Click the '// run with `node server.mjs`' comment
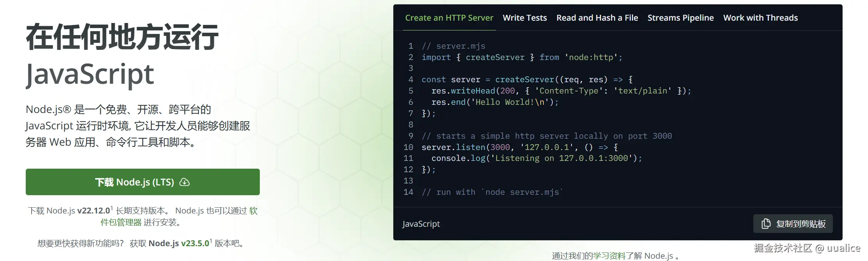The height and width of the screenshot is (261, 868). (x=492, y=192)
